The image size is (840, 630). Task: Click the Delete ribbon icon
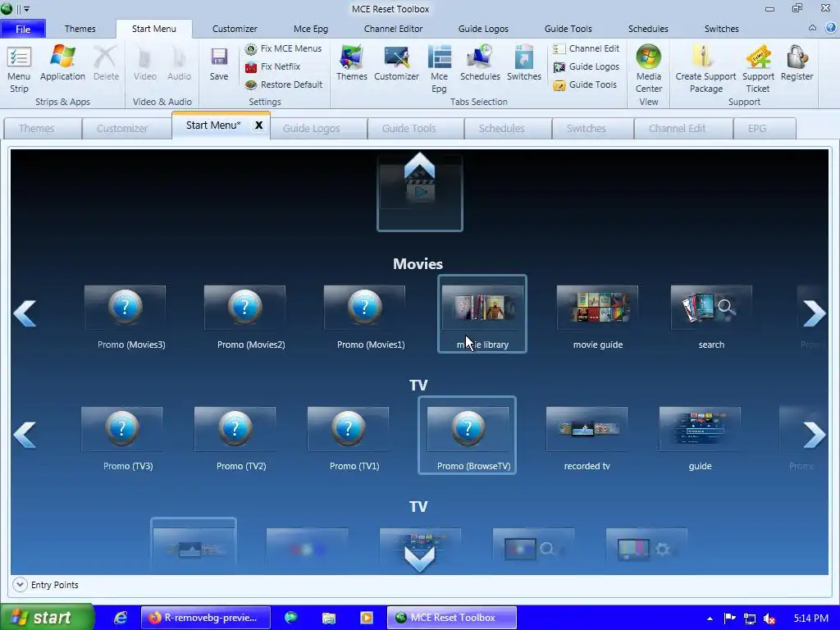tap(106, 63)
